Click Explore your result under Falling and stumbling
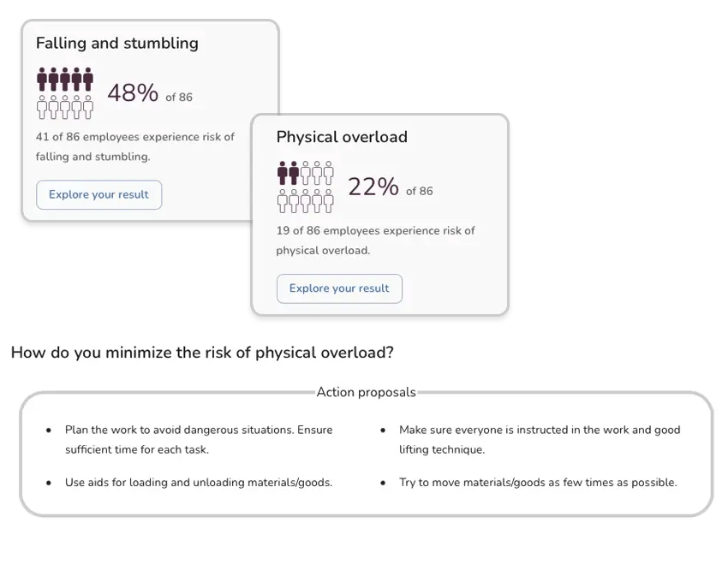728x582 pixels. [x=98, y=195]
